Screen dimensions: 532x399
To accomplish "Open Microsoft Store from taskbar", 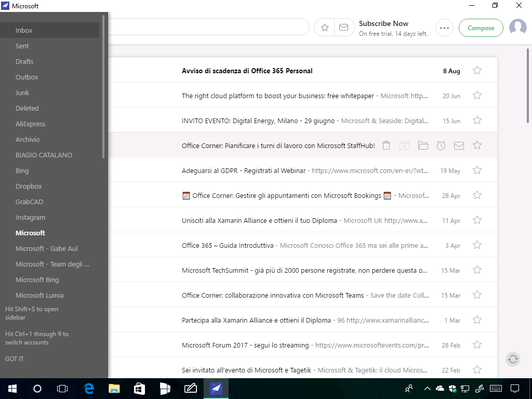I will [x=139, y=389].
